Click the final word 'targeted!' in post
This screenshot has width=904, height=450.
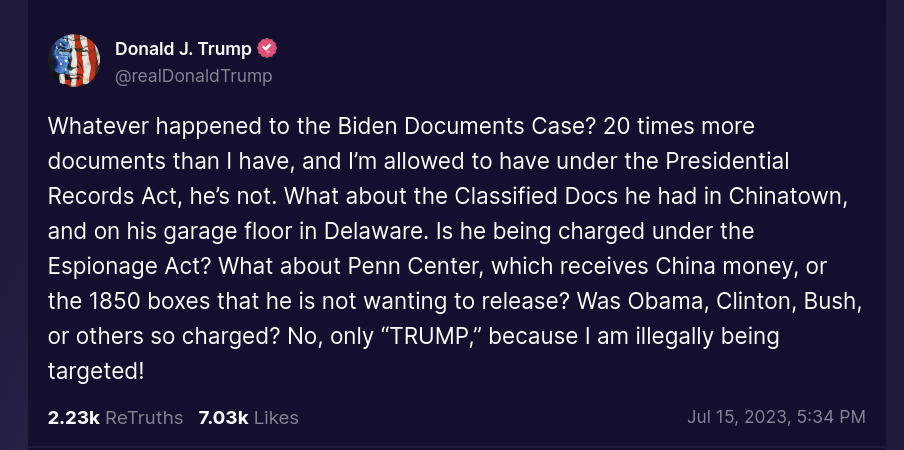pyautogui.click(x=96, y=372)
